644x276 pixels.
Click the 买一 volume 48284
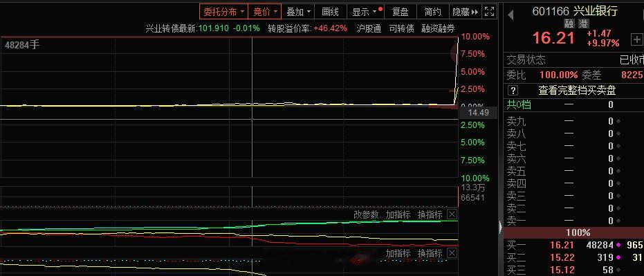[x=600, y=245]
